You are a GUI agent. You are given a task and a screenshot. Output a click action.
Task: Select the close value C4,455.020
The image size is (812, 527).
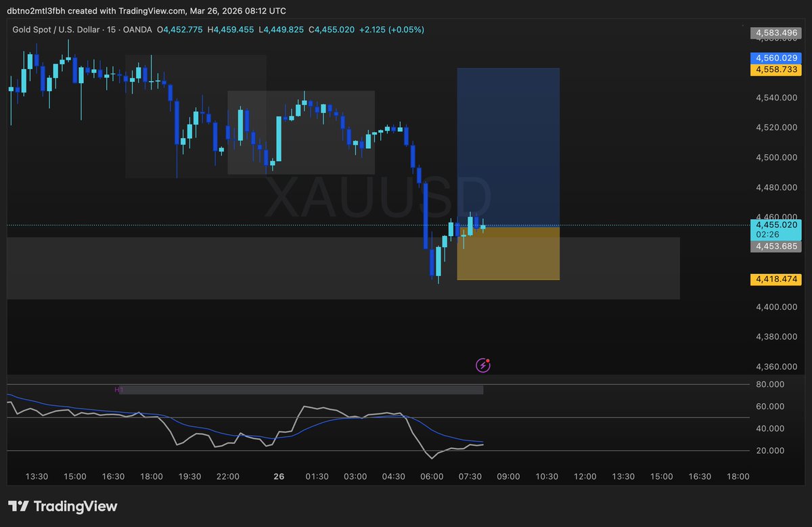click(x=332, y=30)
